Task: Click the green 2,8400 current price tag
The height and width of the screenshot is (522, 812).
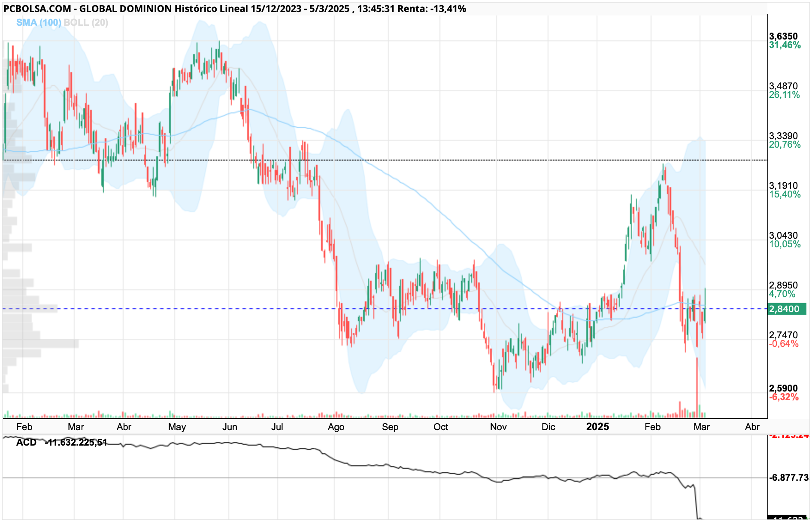Action: [x=787, y=309]
